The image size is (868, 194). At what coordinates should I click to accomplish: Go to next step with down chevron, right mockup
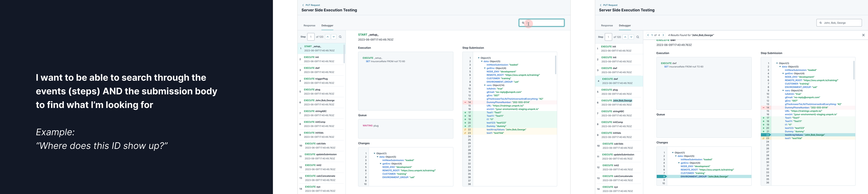coord(631,37)
